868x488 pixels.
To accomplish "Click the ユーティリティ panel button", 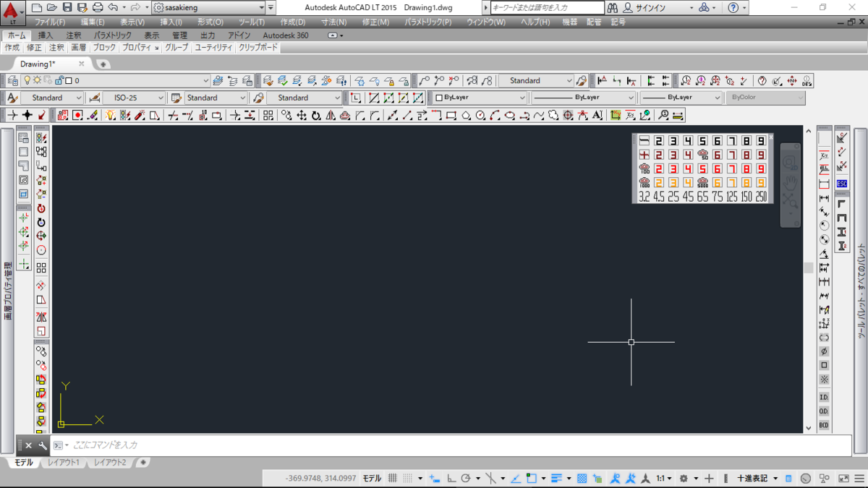I will click(213, 47).
